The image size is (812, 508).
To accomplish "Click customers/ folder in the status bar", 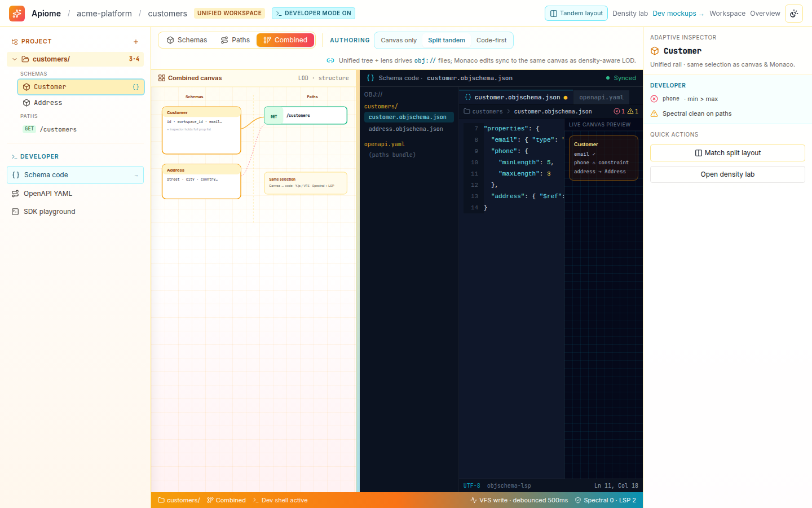I will (179, 500).
